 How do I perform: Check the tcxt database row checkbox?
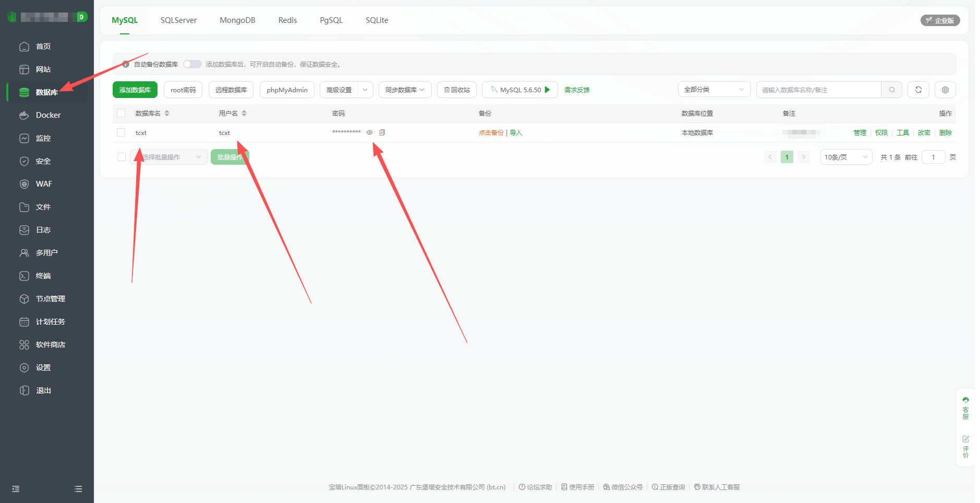[x=121, y=132]
